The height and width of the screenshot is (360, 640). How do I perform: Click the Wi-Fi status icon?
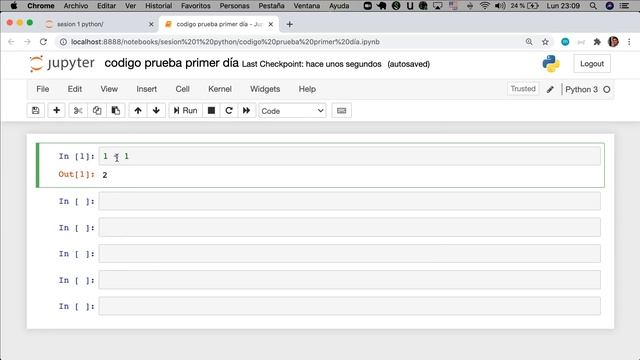[x=484, y=6]
